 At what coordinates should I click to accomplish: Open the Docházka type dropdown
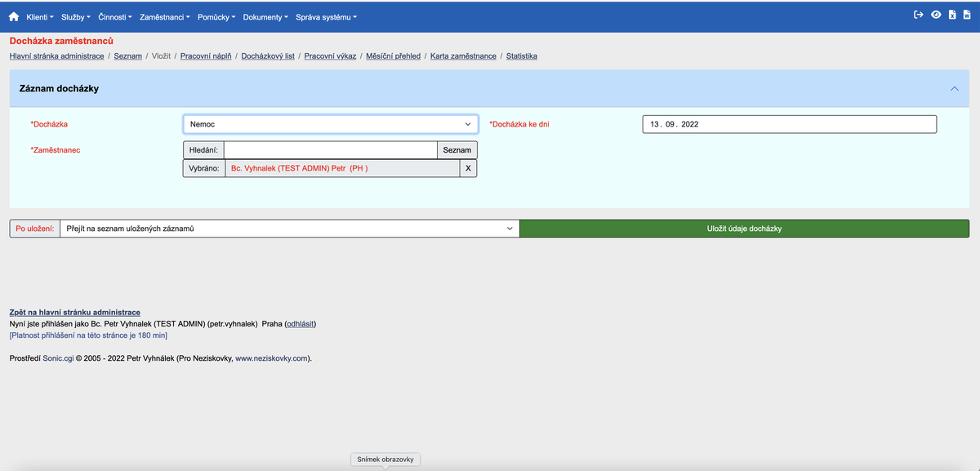pos(330,124)
